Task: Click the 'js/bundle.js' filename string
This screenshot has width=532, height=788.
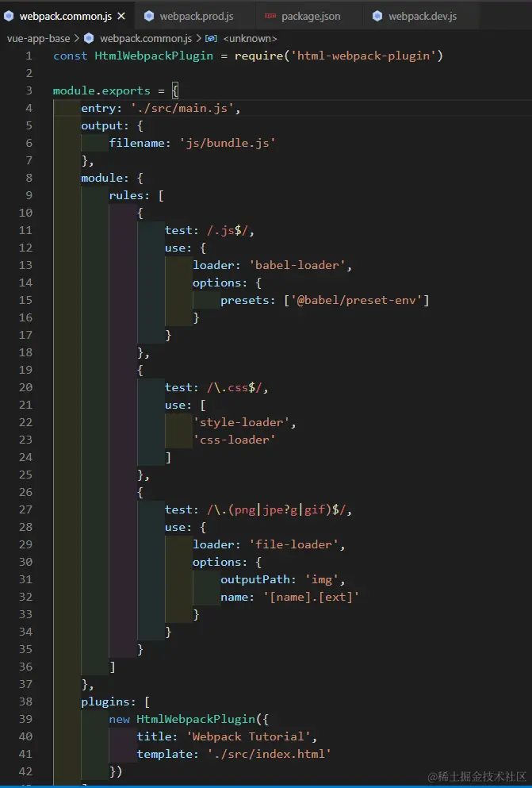Action: pyautogui.click(x=228, y=143)
